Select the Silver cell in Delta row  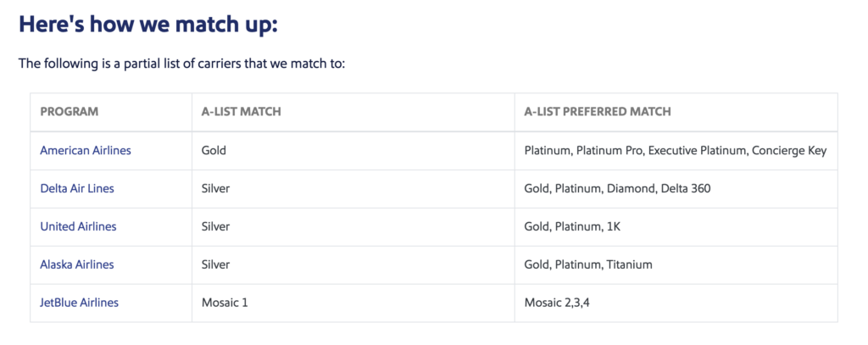(216, 188)
